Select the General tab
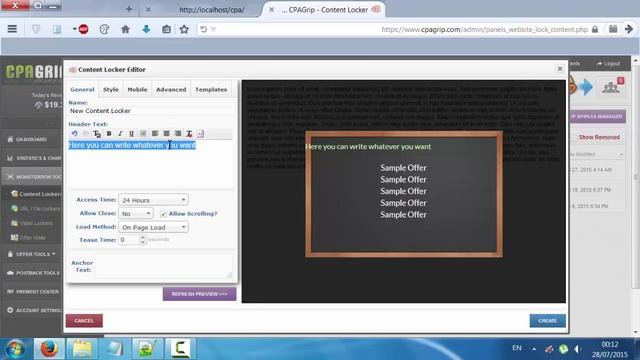 [82, 89]
